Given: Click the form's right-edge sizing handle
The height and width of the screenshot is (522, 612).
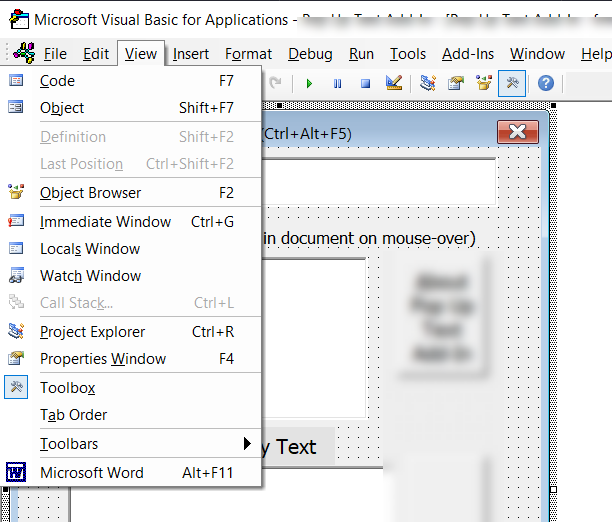Looking at the screenshot, I should (553, 489).
